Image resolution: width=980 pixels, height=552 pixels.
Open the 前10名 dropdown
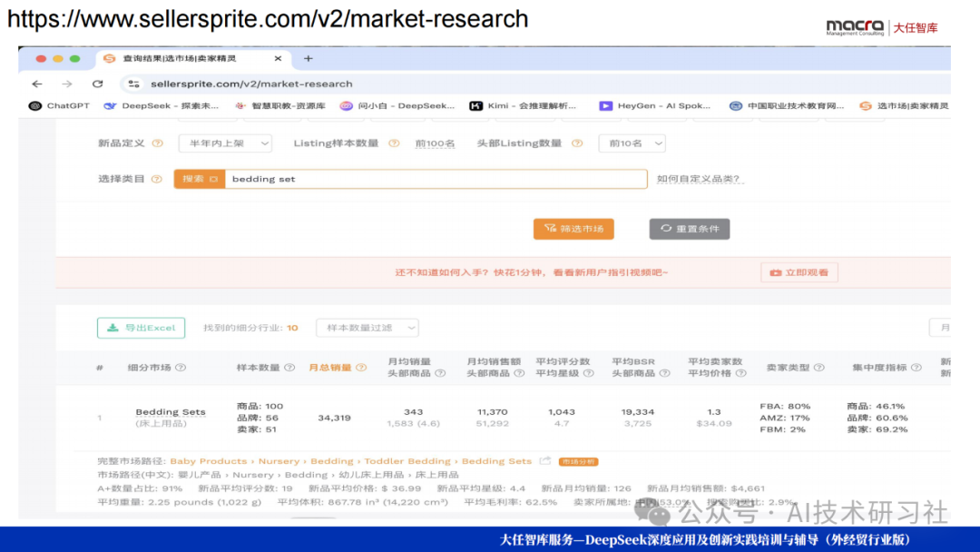[x=632, y=143]
